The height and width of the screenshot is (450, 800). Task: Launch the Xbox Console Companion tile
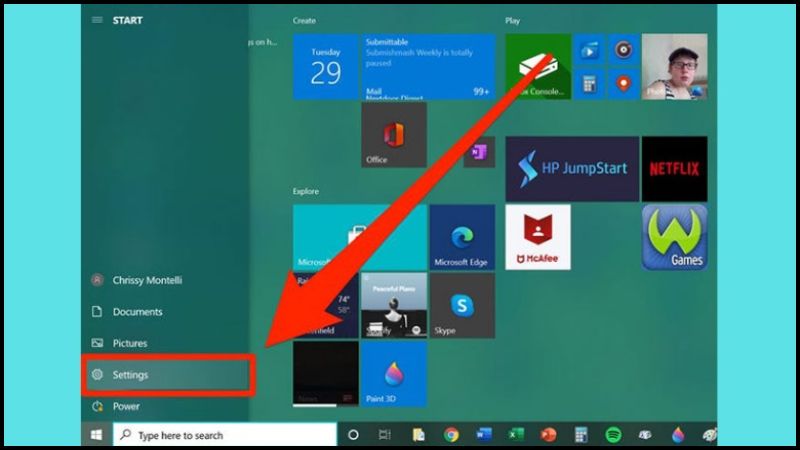(538, 67)
